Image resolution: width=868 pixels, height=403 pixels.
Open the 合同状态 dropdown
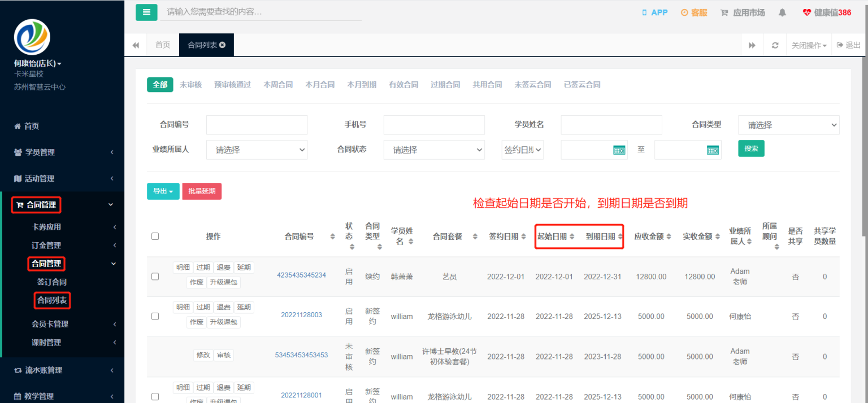pos(434,150)
